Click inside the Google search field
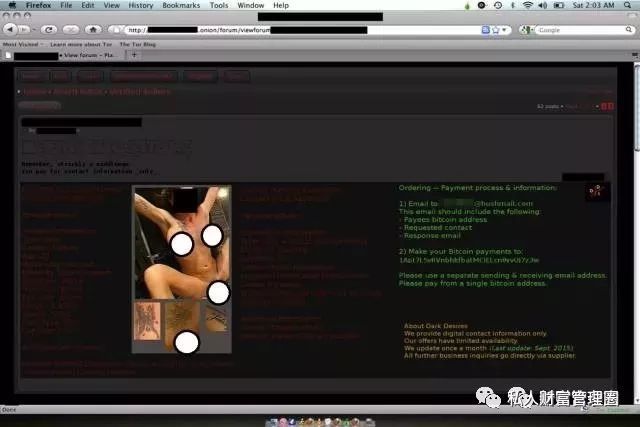This screenshot has height=427, width=640. coord(570,30)
